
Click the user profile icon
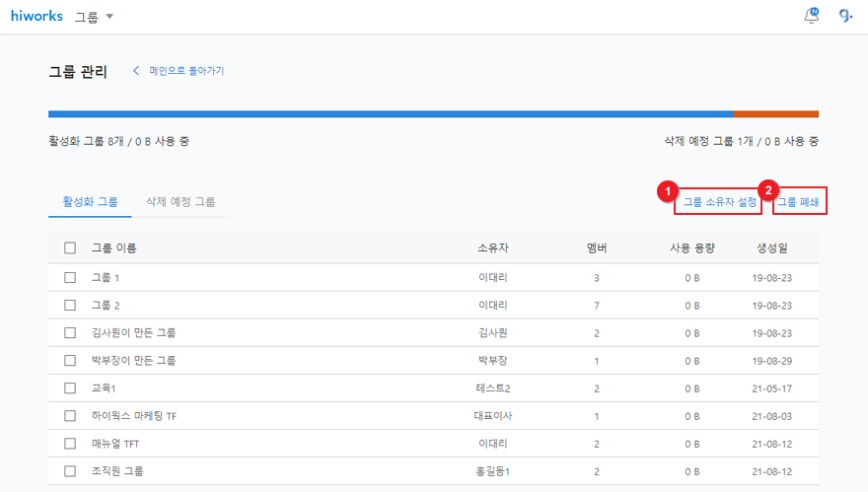click(845, 16)
